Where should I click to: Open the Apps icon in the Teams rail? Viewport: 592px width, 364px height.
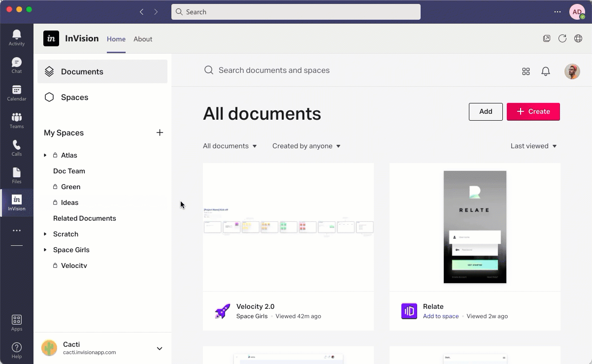pos(16,320)
